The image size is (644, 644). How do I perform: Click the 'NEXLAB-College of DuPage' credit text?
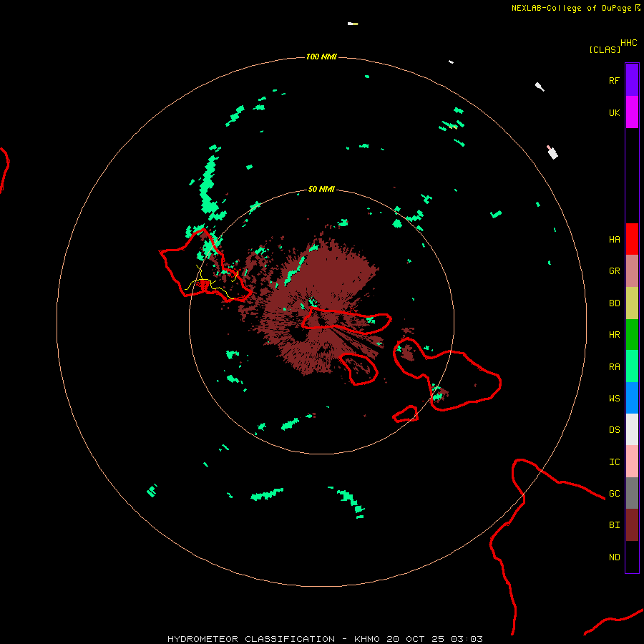[572, 8]
